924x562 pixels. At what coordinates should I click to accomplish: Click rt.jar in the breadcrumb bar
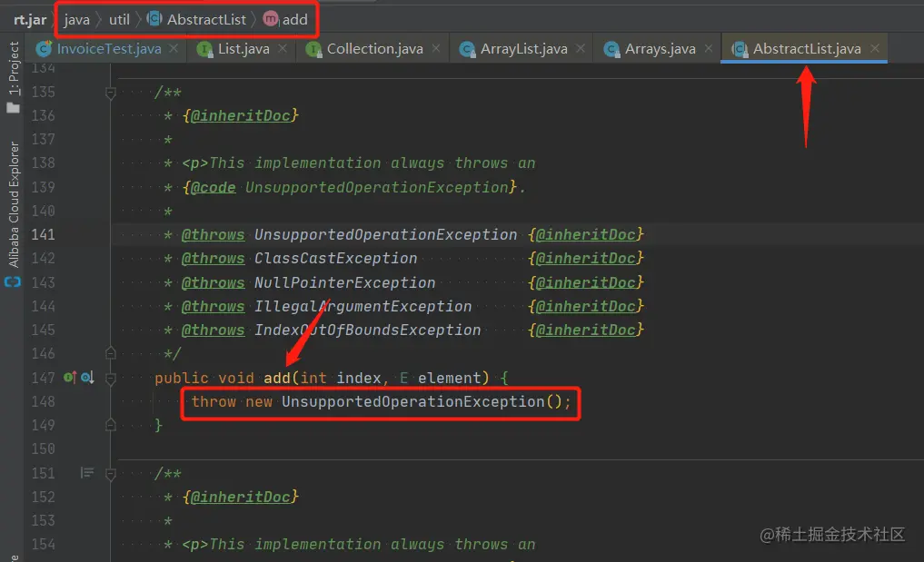(30, 20)
